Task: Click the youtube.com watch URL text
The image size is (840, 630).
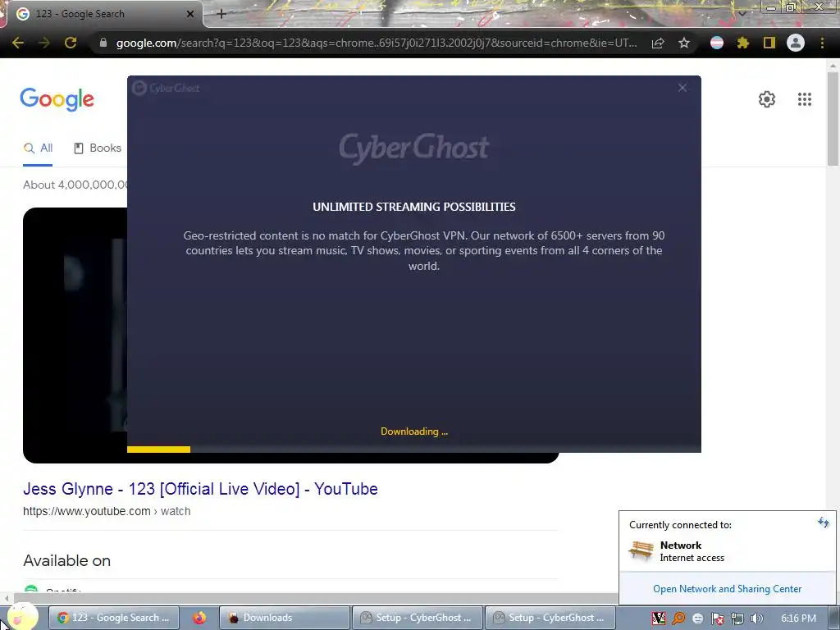Action: (107, 511)
